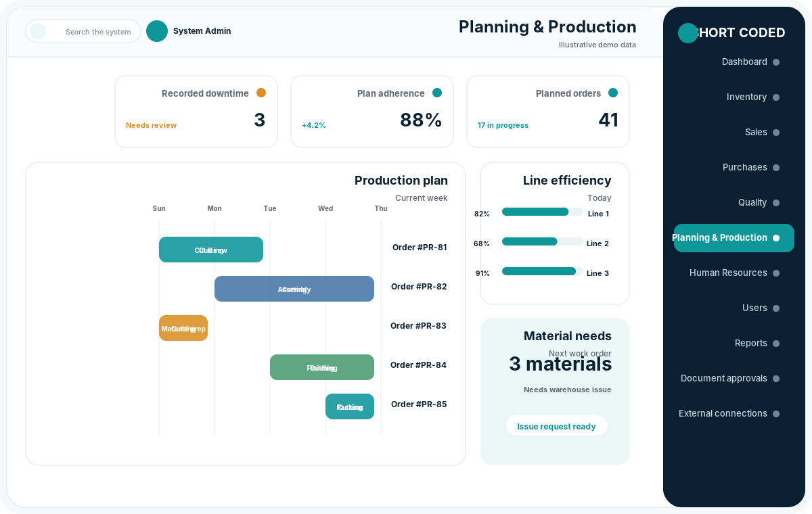Click the dot icon beside External connections
Screen dimensions: 812x514
(776, 414)
